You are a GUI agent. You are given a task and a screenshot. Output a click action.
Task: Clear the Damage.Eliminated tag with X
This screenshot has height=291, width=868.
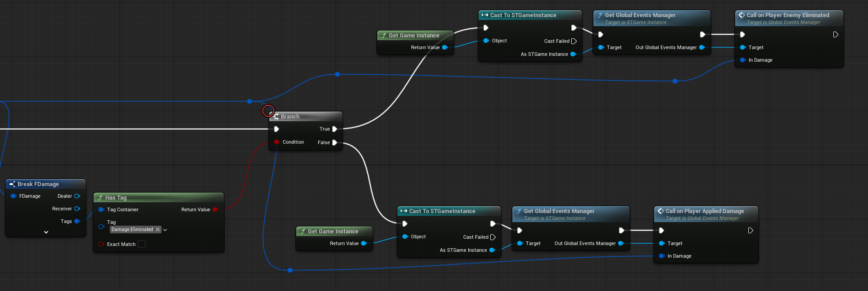[158, 230]
